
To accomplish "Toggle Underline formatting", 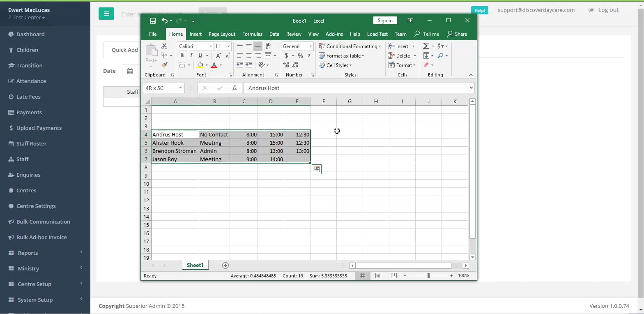I will pyautogui.click(x=200, y=55).
